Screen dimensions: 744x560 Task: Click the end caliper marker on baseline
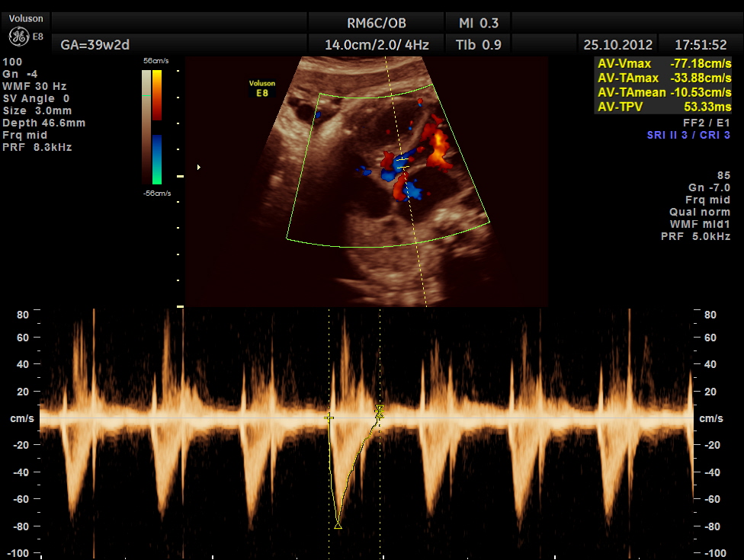click(379, 411)
